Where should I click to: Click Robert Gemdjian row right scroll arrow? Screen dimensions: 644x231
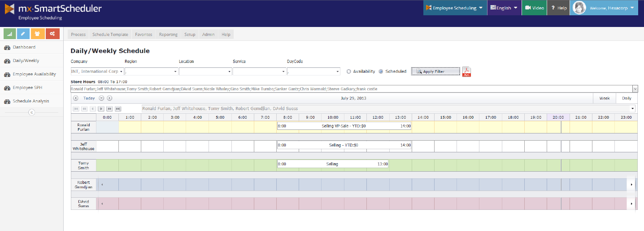tap(632, 185)
